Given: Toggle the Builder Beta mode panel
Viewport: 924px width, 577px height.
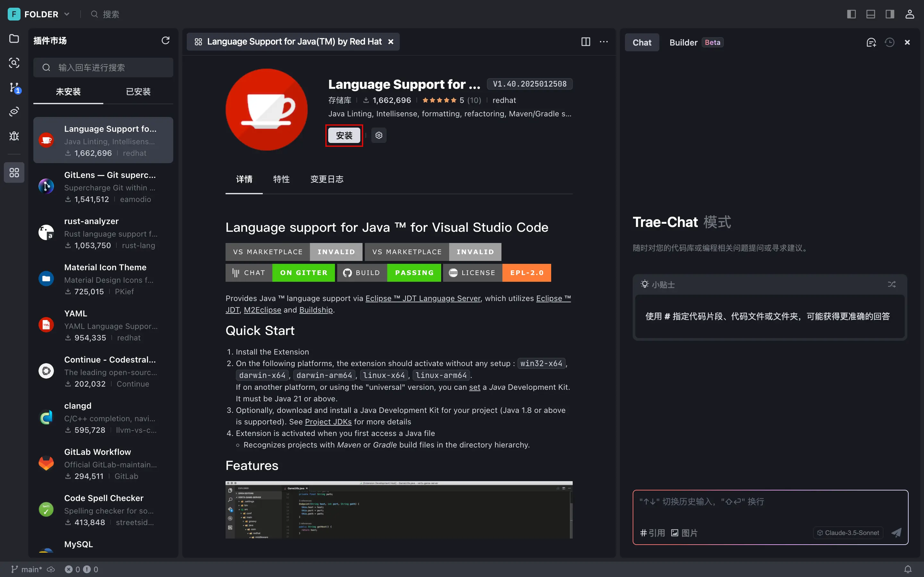Looking at the screenshot, I should 695,42.
